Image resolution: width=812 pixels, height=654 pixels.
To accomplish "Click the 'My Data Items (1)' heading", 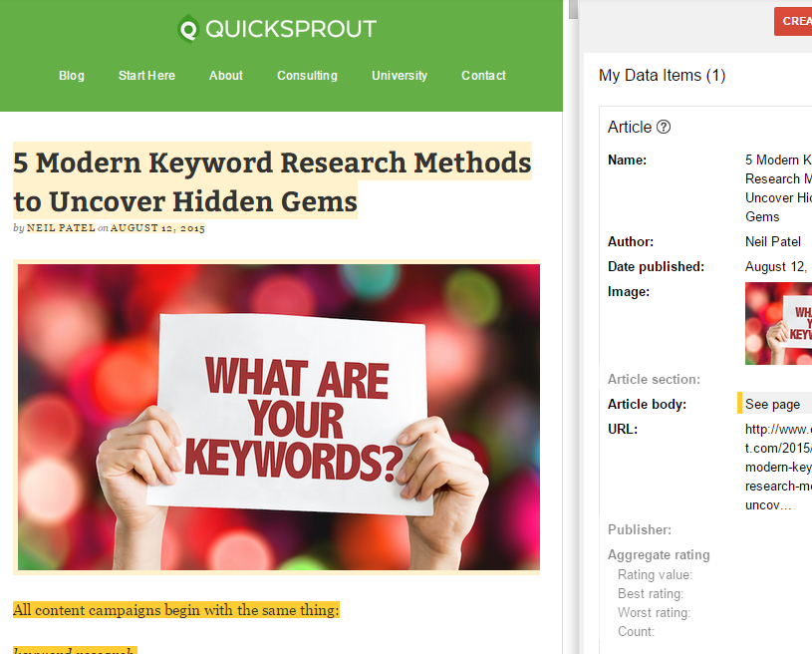I will [662, 76].
